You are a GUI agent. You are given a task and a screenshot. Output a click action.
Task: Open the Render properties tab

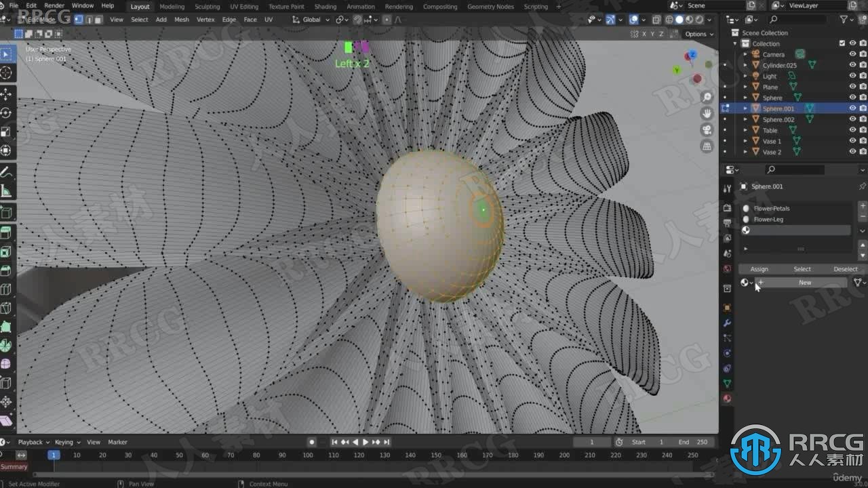(727, 208)
